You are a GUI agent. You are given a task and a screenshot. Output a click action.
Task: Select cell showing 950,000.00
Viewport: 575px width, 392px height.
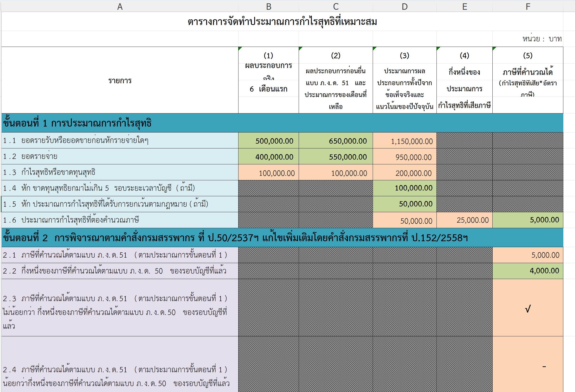pos(405,156)
